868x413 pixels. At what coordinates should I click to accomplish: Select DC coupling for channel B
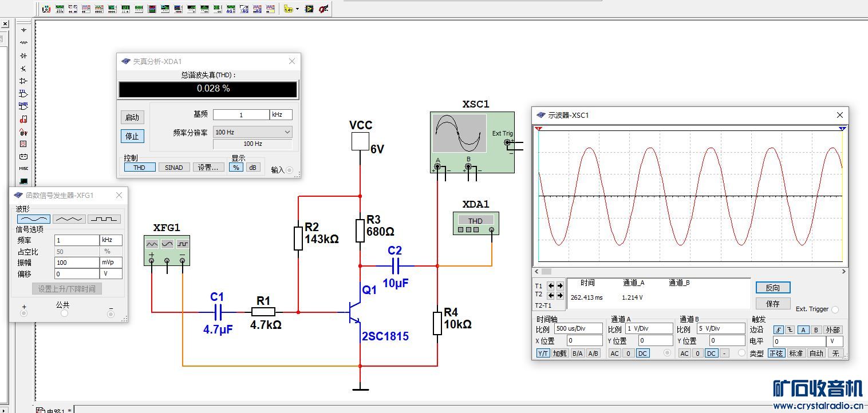click(x=711, y=353)
